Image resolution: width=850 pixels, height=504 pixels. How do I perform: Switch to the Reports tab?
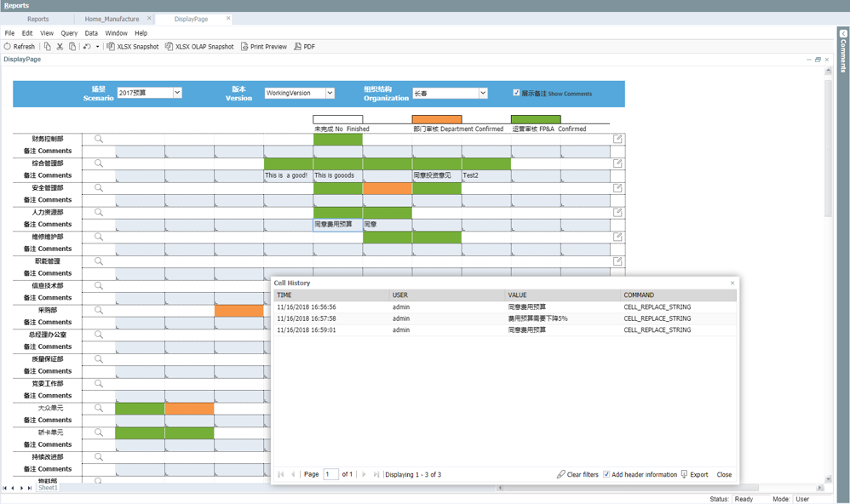point(38,19)
